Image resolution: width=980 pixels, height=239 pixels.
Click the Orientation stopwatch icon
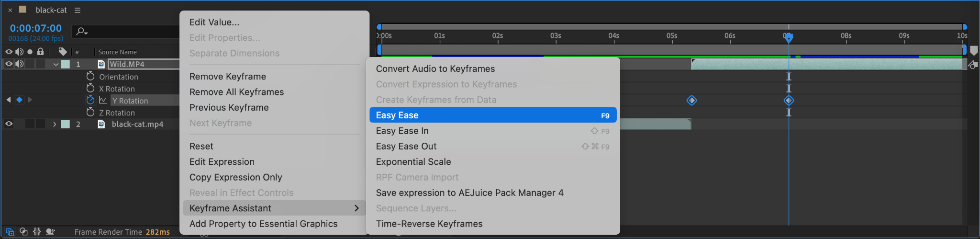(90, 76)
